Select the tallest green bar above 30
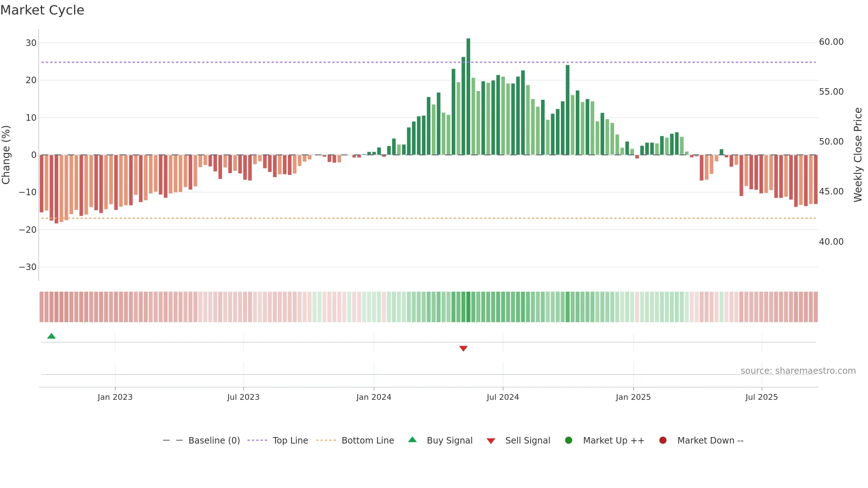 pyautogui.click(x=468, y=97)
